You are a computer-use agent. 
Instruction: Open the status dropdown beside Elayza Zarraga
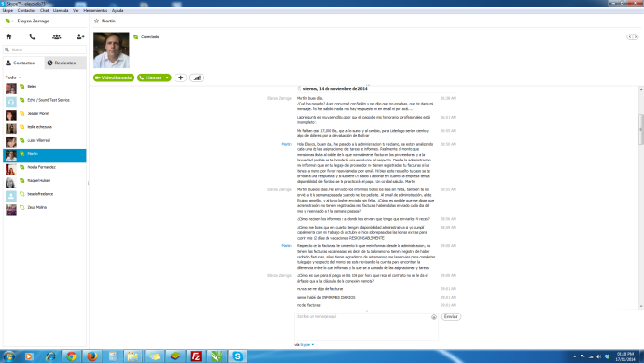point(9,21)
